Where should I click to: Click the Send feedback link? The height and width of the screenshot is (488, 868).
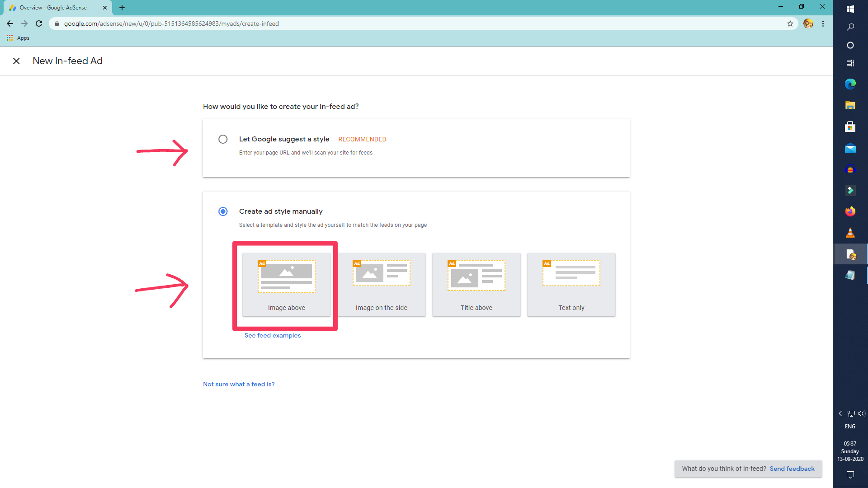792,469
